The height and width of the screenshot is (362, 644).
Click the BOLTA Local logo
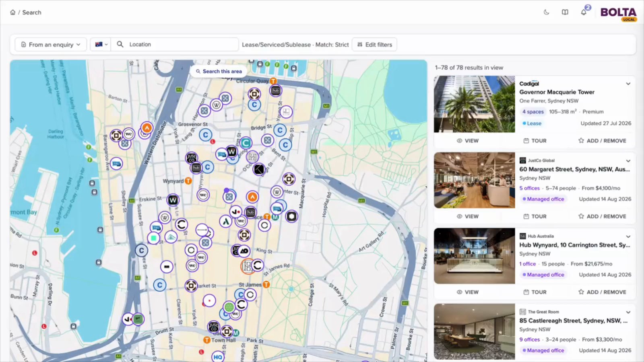pos(619,14)
